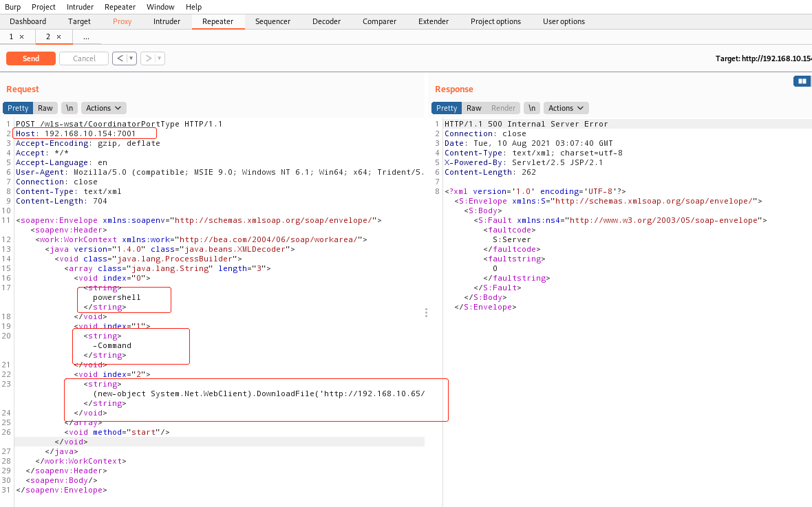Click the Content-Length: 262 response header
Image resolution: width=812 pixels, height=507 pixels.
pos(490,172)
